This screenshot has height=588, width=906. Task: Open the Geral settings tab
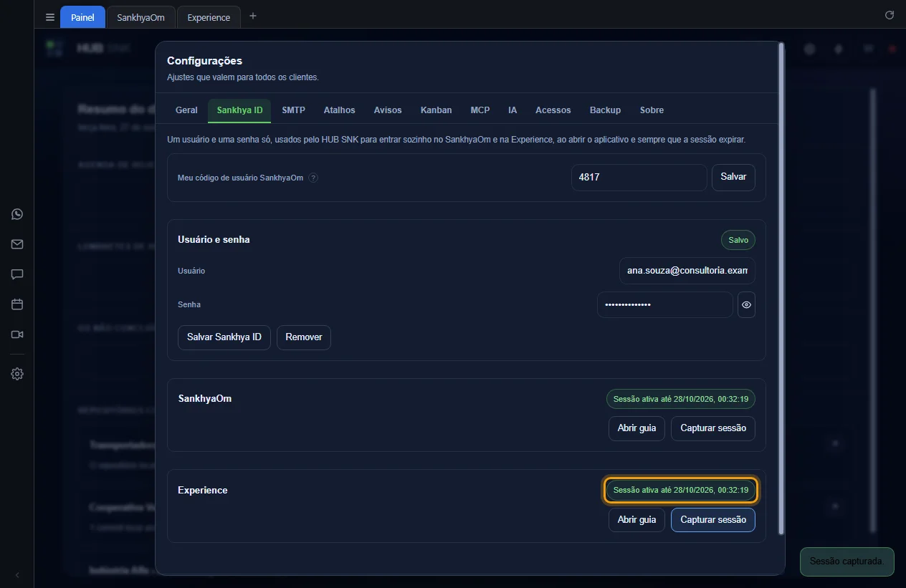tap(186, 110)
